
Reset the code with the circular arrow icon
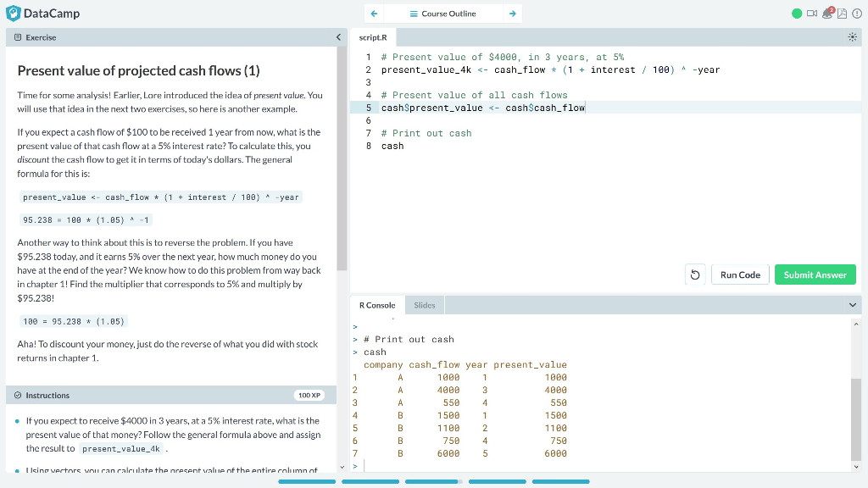[x=695, y=274]
